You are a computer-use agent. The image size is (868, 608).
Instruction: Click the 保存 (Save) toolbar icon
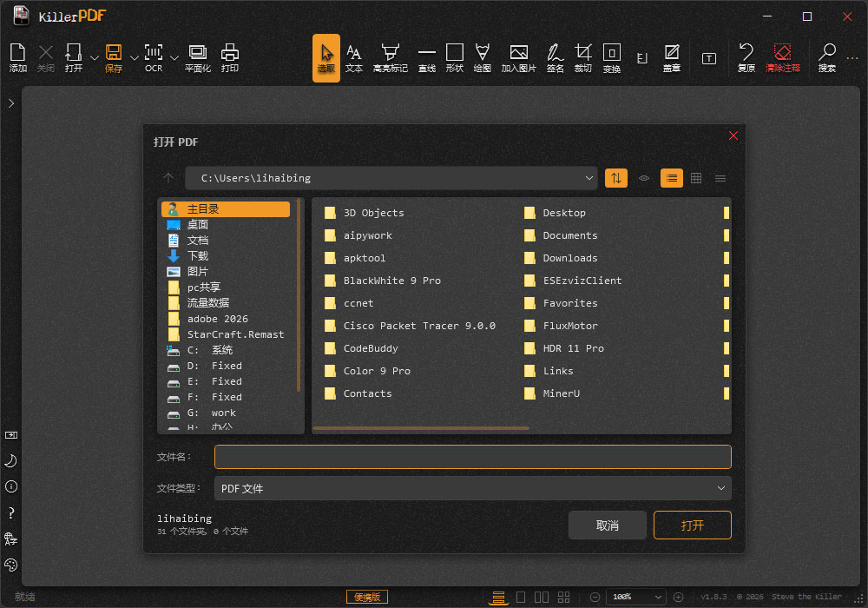pos(114,57)
